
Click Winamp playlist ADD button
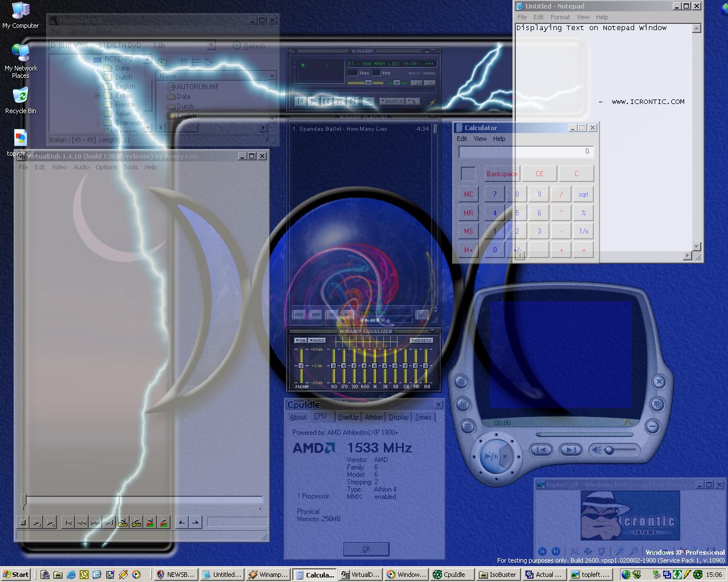[x=299, y=314]
